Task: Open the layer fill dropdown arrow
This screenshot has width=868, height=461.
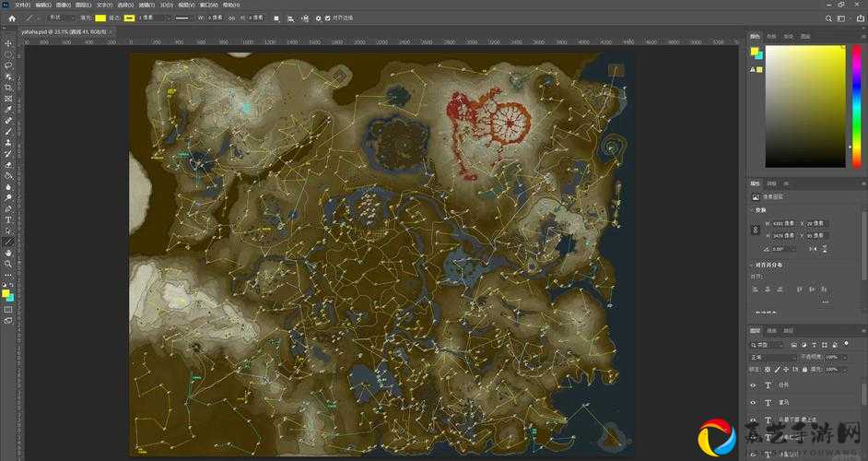Action: coord(843,369)
